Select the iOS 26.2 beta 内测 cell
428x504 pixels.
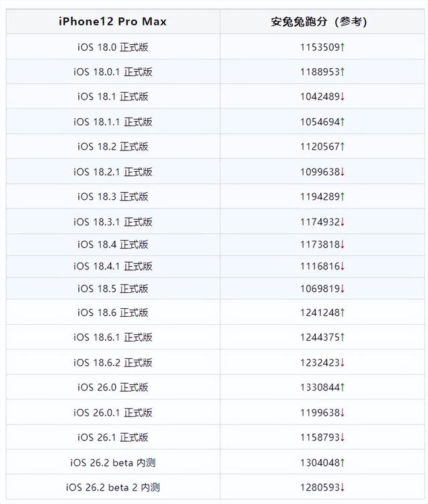(112, 463)
